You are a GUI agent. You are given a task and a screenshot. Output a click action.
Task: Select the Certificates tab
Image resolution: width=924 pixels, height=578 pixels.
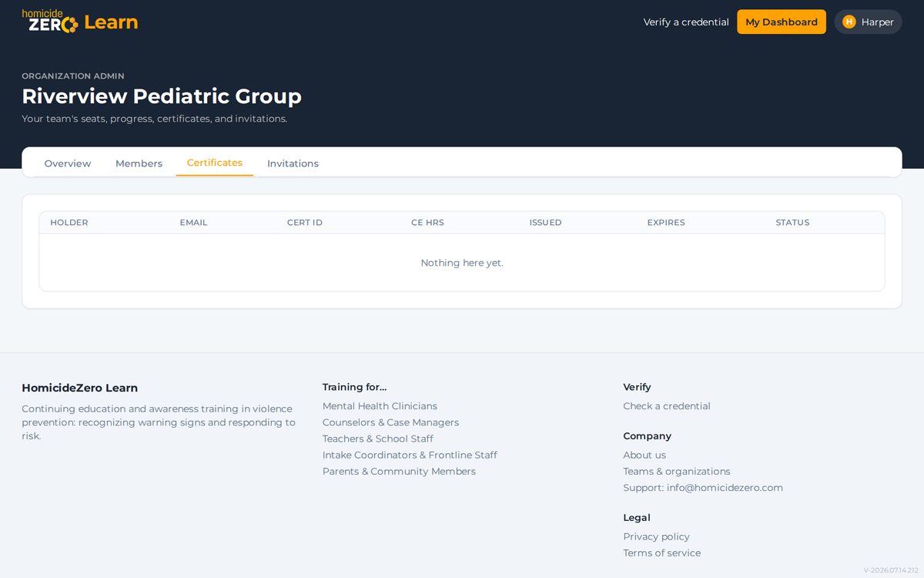215,163
